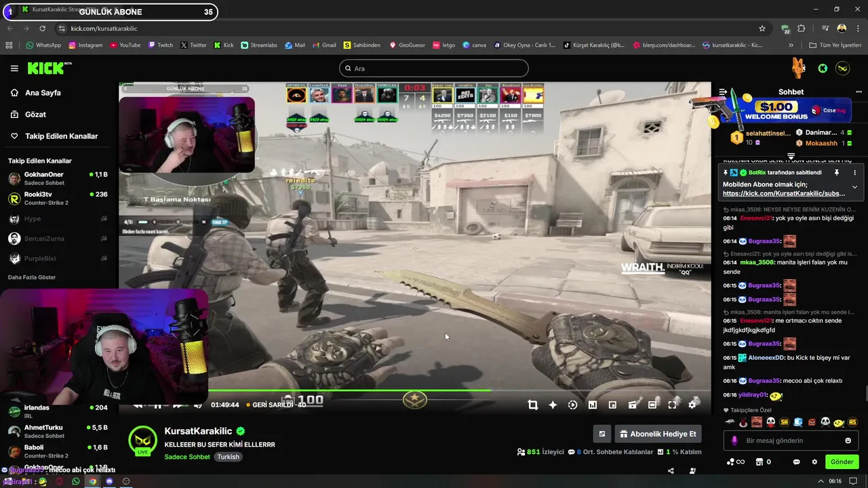Open the kick.com/KursatKarakilic/subs link
868x488 pixels.
click(784, 194)
